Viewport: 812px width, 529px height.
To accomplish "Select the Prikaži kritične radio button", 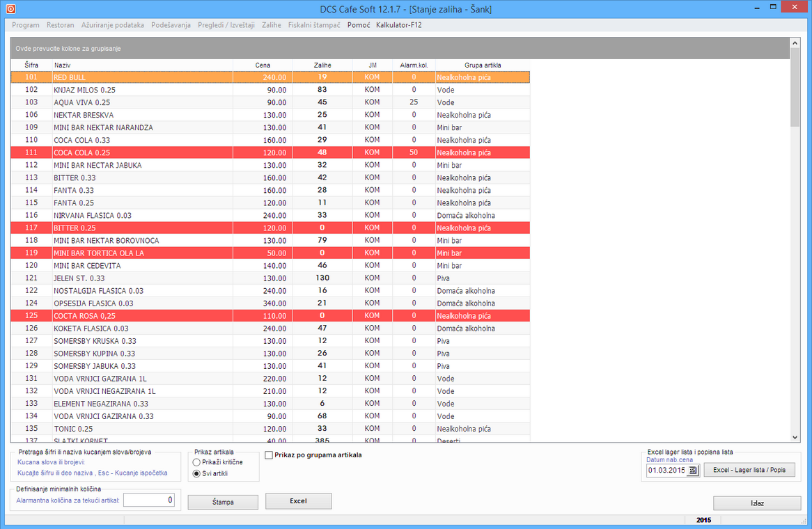I will (196, 462).
